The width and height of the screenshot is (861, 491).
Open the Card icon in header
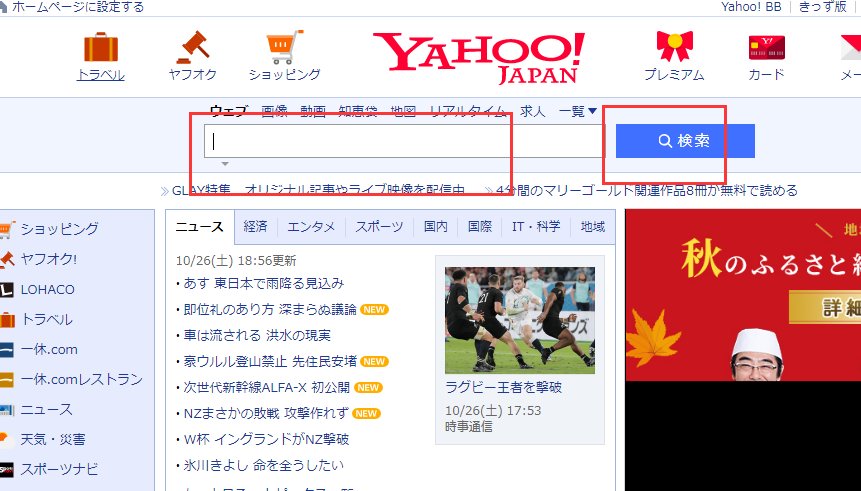[x=767, y=47]
